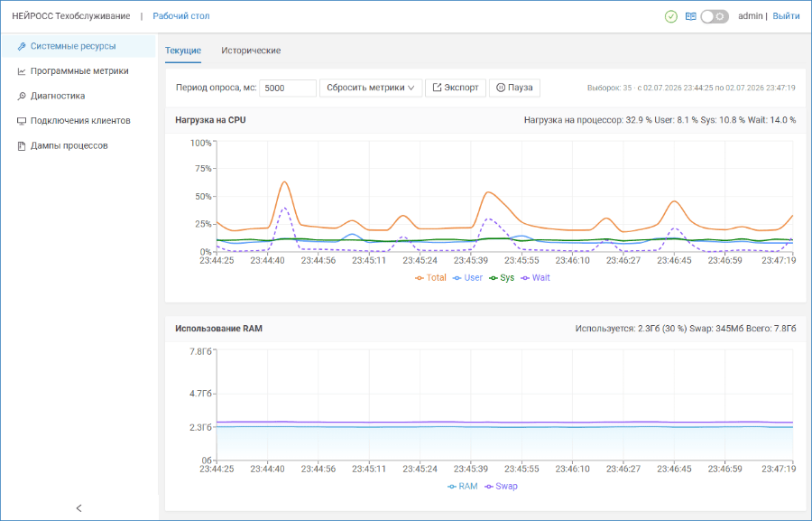Click the green status checkmark icon
The image size is (812, 521).
click(x=670, y=16)
